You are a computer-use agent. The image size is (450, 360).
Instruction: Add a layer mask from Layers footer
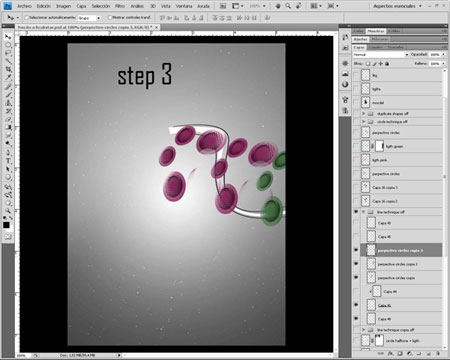coord(400,353)
